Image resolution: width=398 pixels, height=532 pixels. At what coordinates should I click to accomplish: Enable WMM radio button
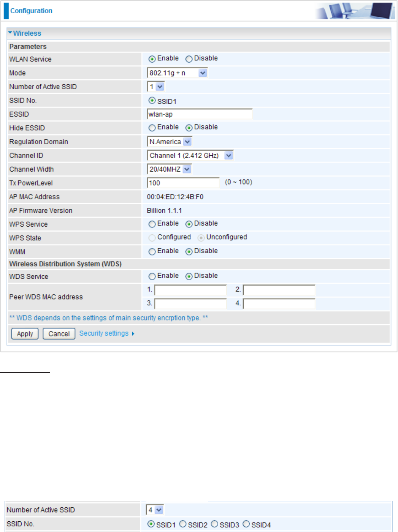click(152, 251)
